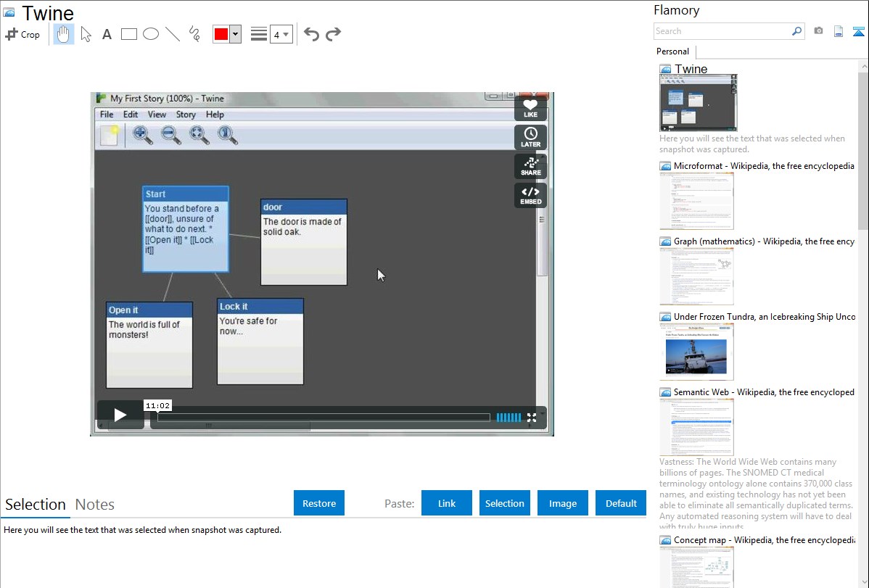The width and height of the screenshot is (869, 588).
Task: Click the Later clock button on video
Action: (x=530, y=138)
